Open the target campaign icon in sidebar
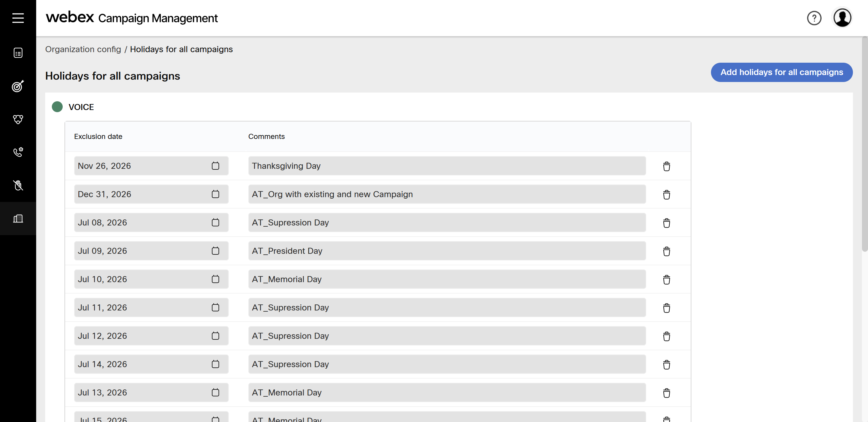Image resolution: width=868 pixels, height=422 pixels. tap(18, 86)
